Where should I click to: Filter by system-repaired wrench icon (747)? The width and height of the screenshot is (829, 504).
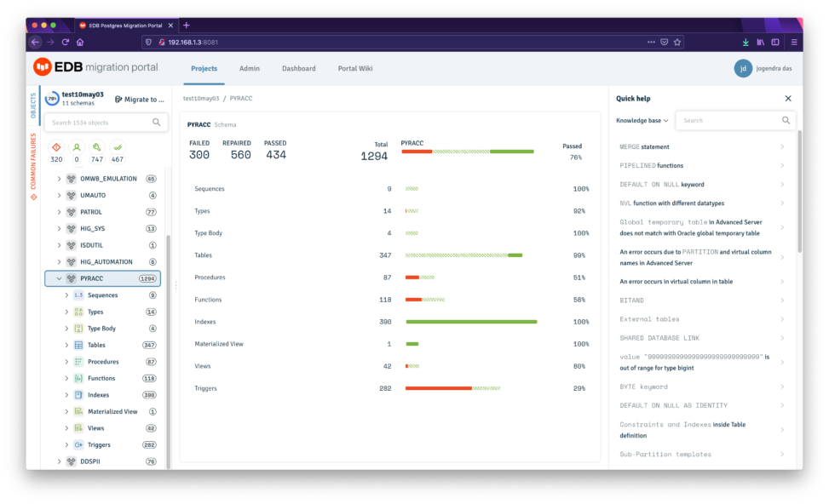tap(97, 147)
